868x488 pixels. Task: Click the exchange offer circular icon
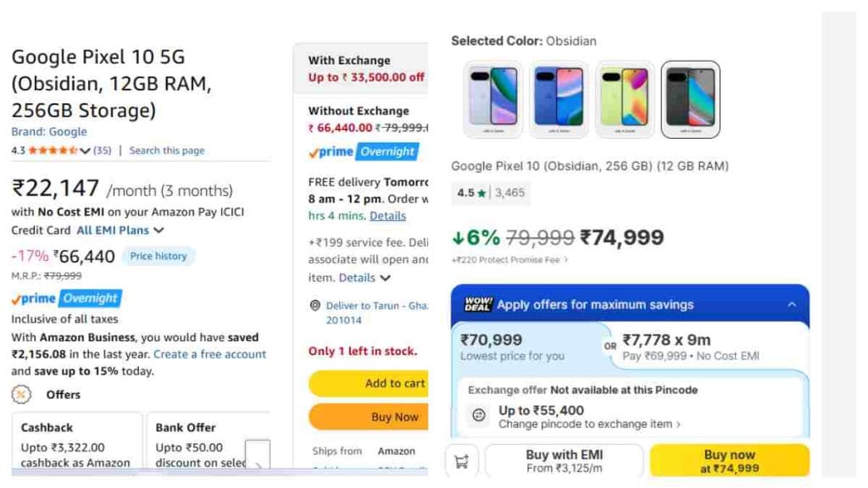[x=479, y=415]
